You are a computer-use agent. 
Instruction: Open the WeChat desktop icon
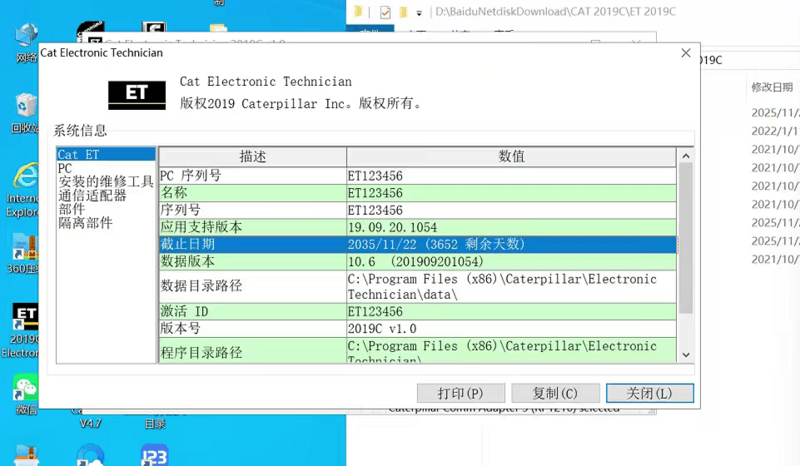pyautogui.click(x=22, y=388)
